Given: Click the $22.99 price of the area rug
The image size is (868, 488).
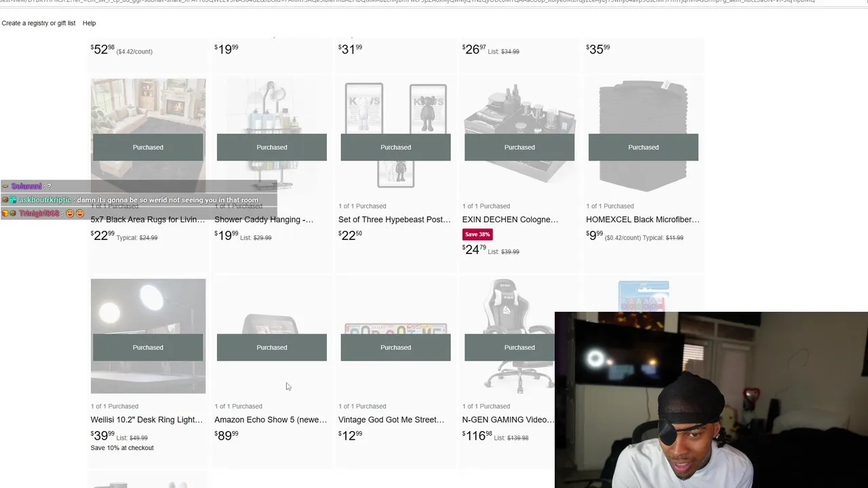Looking at the screenshot, I should click(x=102, y=235).
